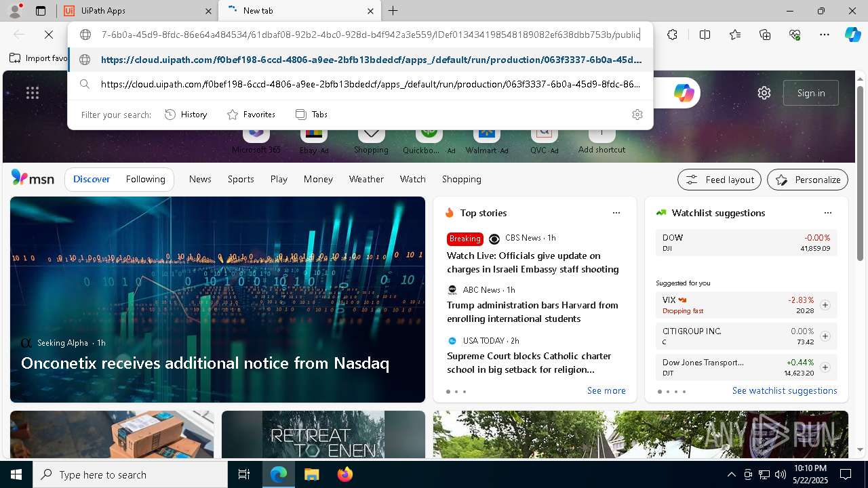Show hidden system tray icons

click(731, 474)
